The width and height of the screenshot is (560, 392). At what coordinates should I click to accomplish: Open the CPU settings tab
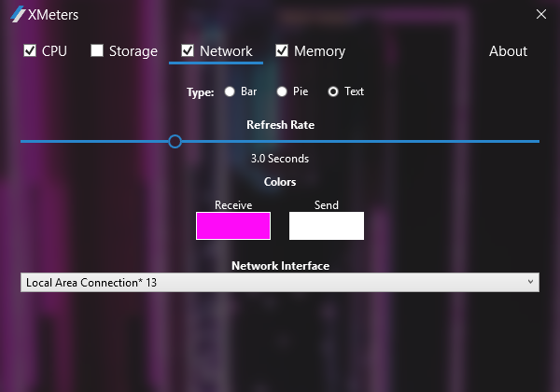click(x=54, y=51)
